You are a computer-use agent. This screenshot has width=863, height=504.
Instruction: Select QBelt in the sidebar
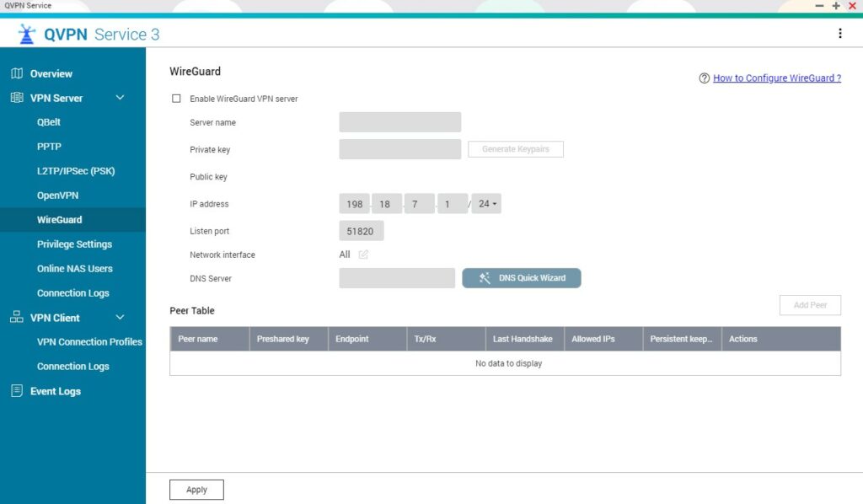(x=48, y=122)
